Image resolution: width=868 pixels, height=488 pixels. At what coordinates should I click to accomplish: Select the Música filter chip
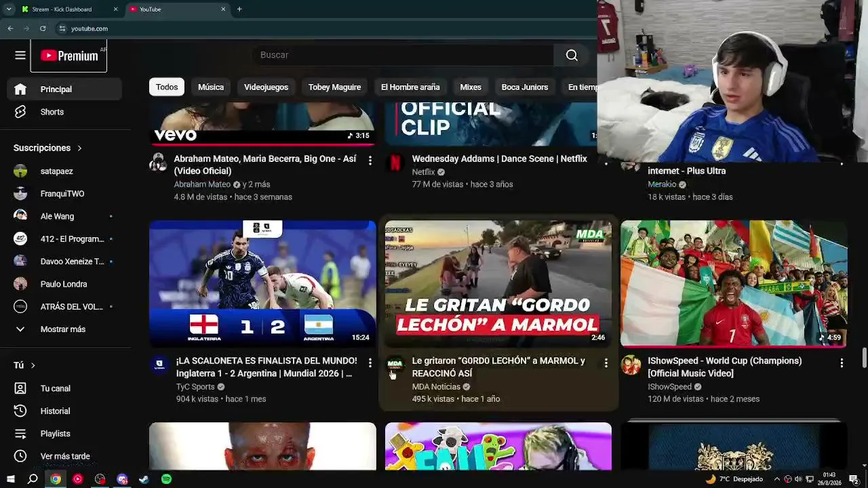point(211,87)
